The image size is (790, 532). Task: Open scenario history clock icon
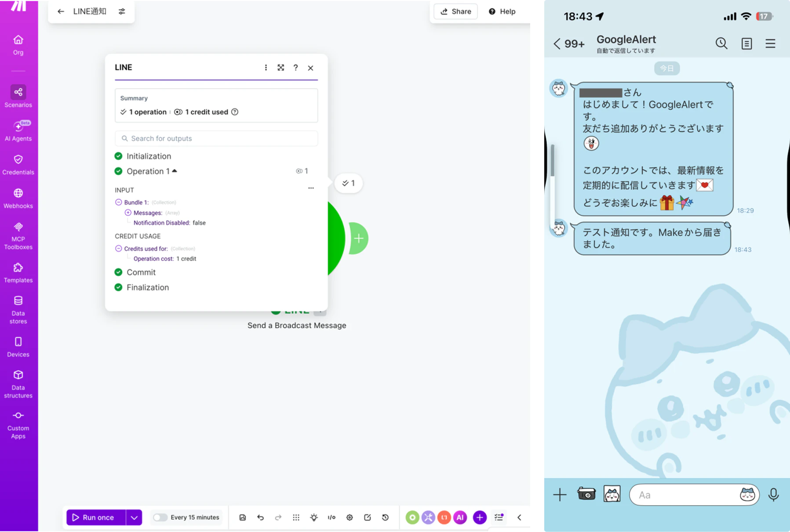pyautogui.click(x=385, y=518)
